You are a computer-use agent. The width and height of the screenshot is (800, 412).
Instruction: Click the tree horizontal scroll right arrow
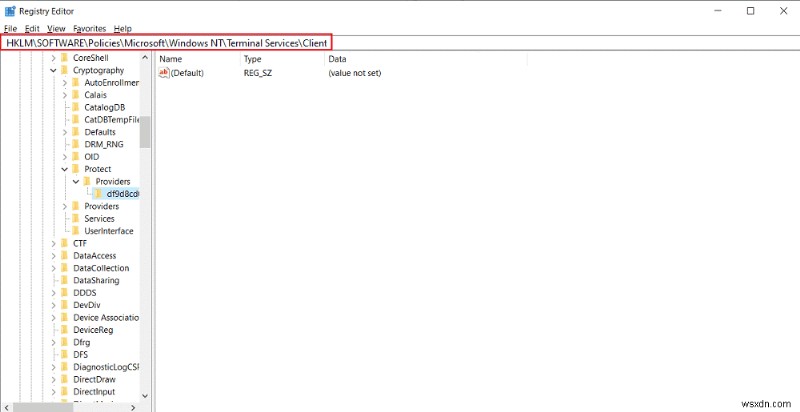coord(133,407)
